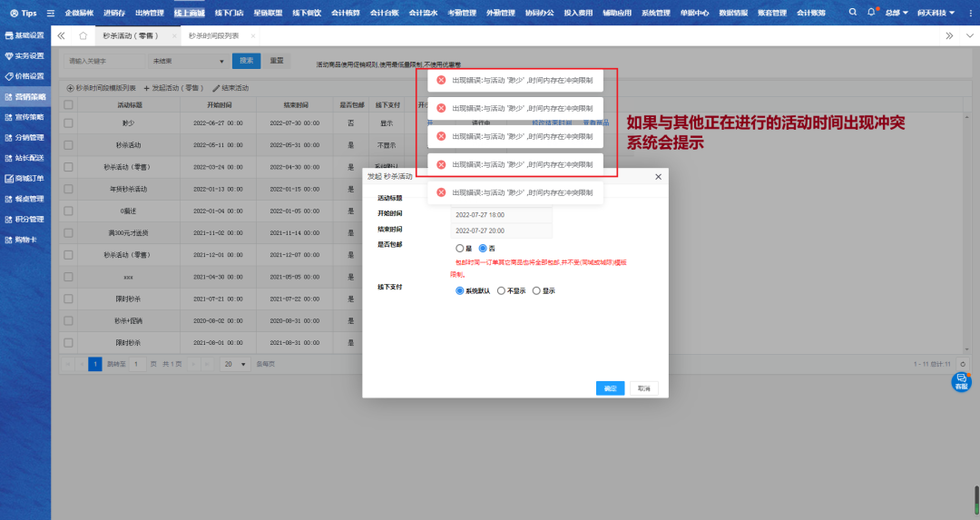The width and height of the screenshot is (980, 520).
Task: Select 不显示 radio for 线下支付
Action: [502, 291]
